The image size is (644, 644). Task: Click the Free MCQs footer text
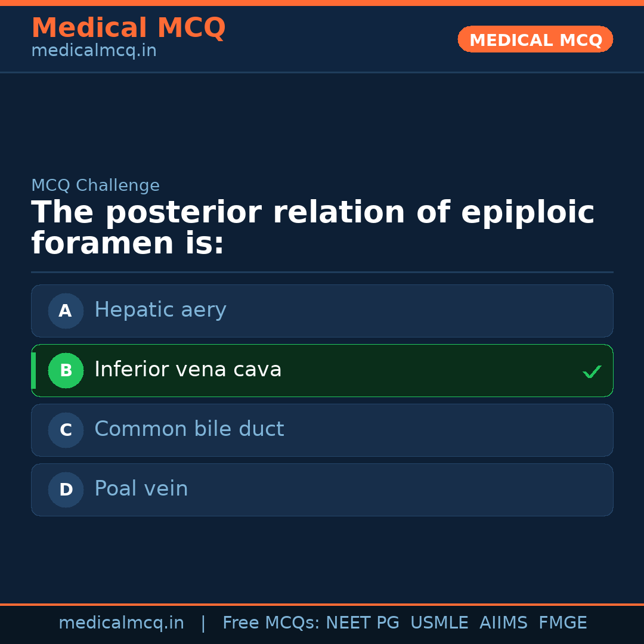coord(271,623)
